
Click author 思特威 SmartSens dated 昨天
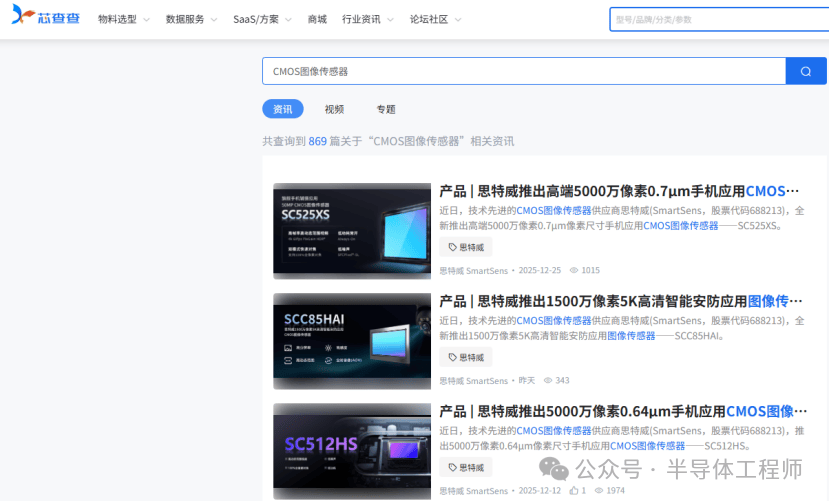474,380
